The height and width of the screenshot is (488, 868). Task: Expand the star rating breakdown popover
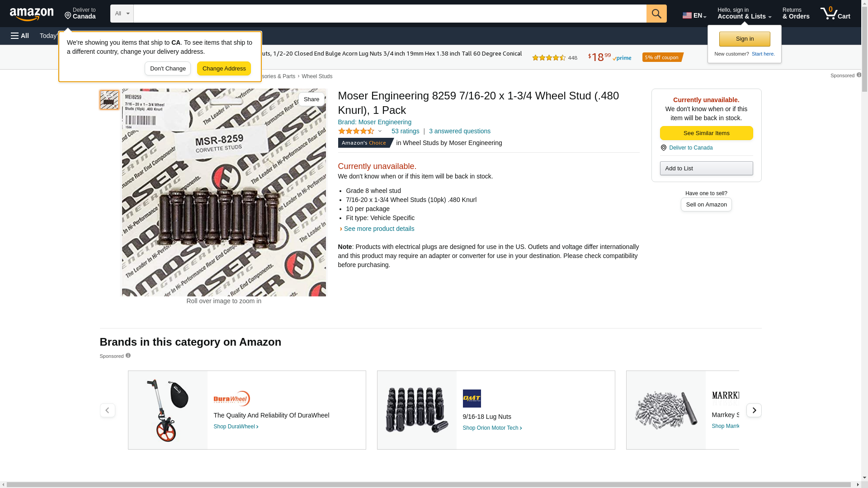(x=380, y=131)
